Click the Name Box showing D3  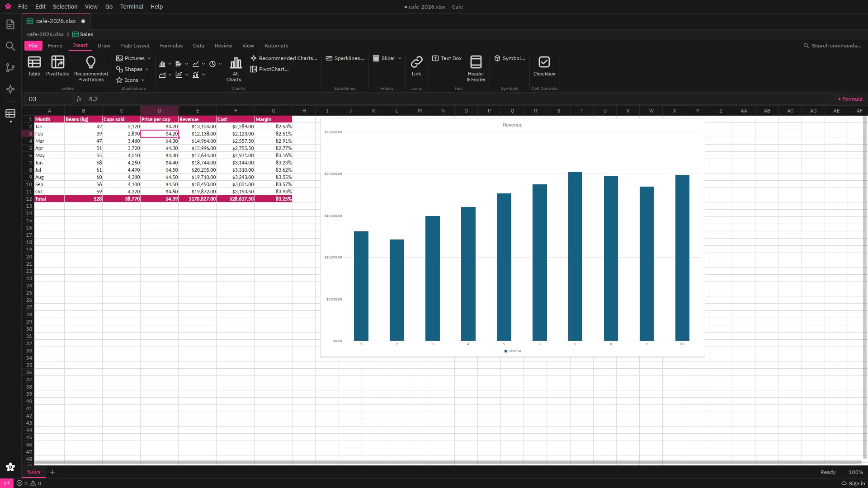click(x=49, y=99)
